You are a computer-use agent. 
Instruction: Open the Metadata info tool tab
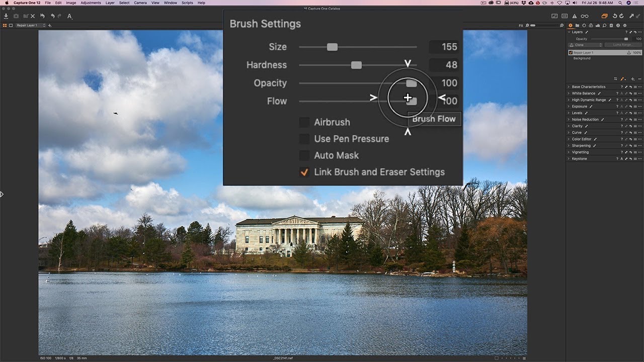tap(618, 25)
